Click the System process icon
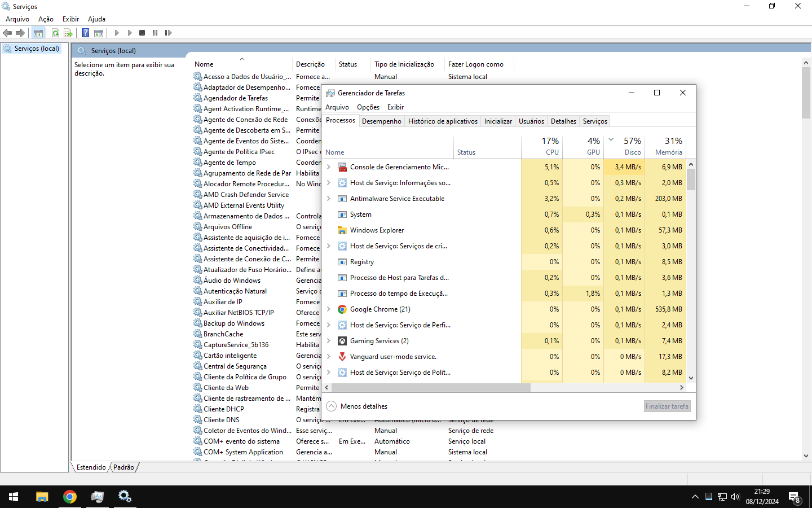This screenshot has height=508, width=812. (x=342, y=214)
